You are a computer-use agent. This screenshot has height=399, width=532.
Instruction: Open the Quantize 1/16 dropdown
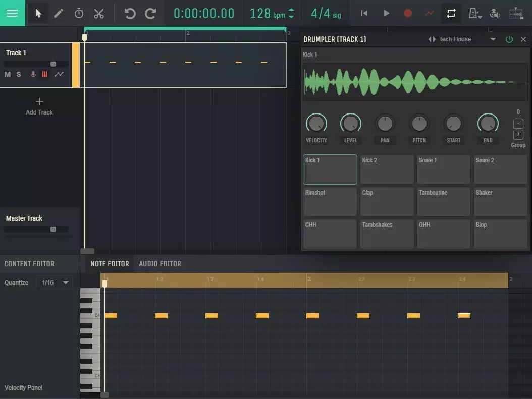point(55,282)
